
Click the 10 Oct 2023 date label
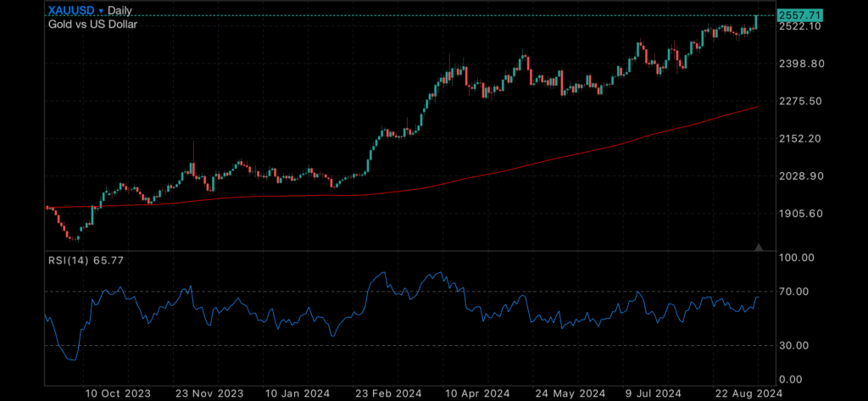(118, 393)
